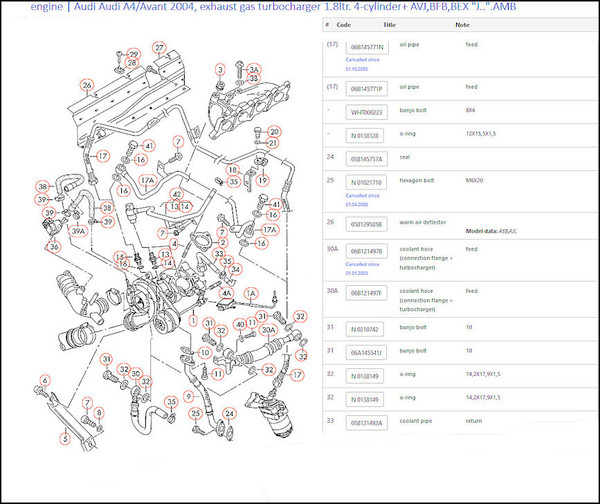Click callout number 27 in diagram
600x504 pixels.
click(x=159, y=47)
